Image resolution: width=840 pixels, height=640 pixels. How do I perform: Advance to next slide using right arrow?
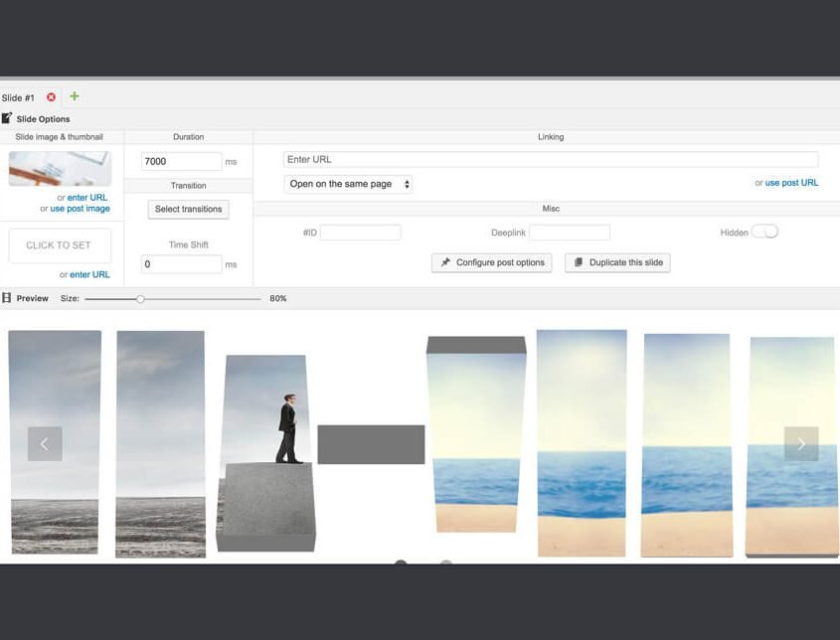[x=800, y=443]
